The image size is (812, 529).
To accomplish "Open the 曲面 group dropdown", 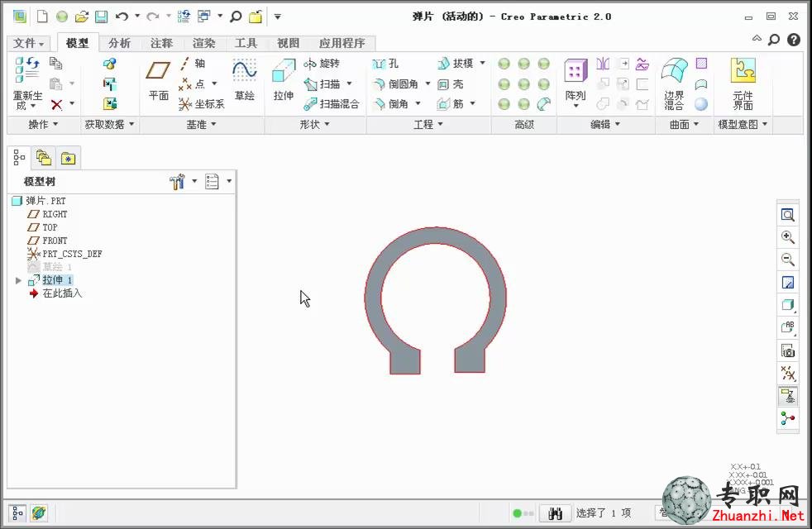I will [x=684, y=125].
